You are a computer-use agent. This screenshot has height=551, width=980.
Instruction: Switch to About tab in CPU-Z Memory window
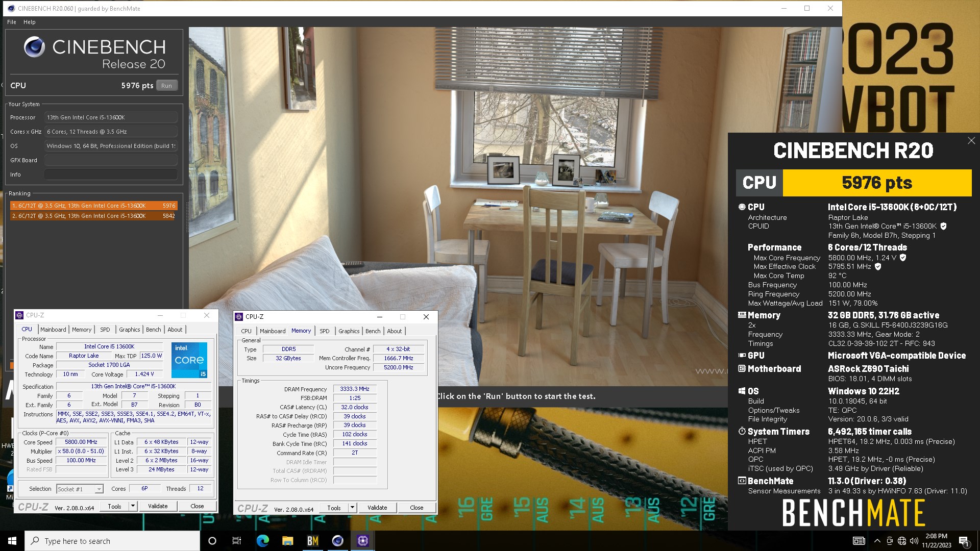pyautogui.click(x=395, y=331)
